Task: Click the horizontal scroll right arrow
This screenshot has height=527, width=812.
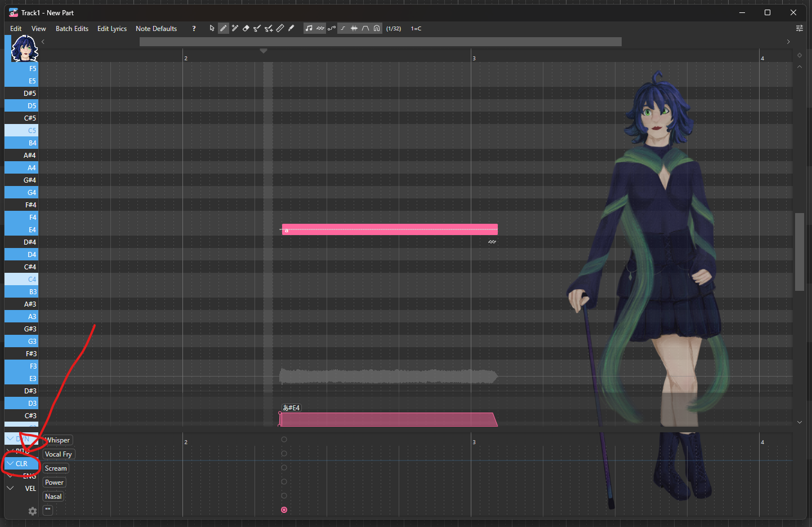Action: point(788,42)
